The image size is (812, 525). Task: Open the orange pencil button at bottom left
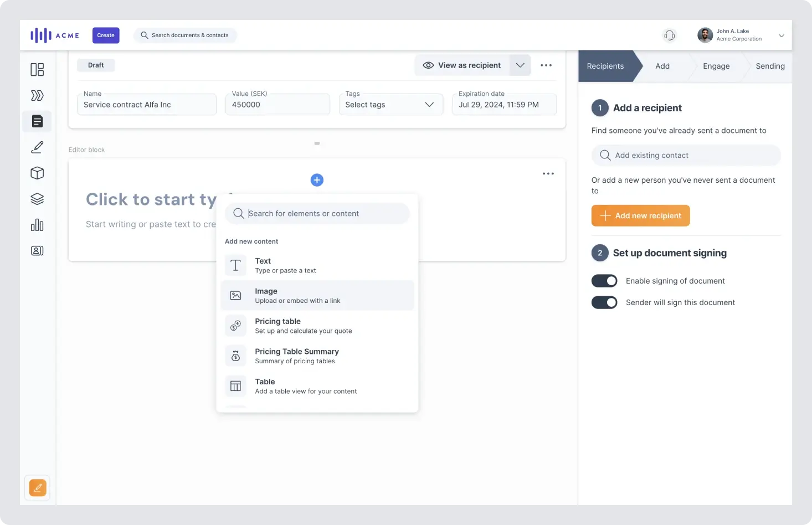(x=37, y=487)
